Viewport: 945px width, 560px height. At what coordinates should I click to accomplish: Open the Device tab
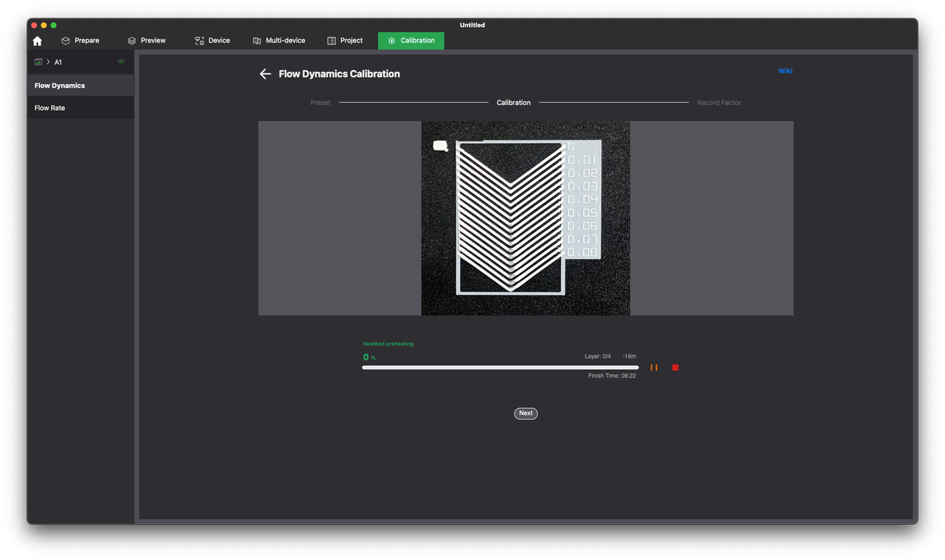point(212,41)
